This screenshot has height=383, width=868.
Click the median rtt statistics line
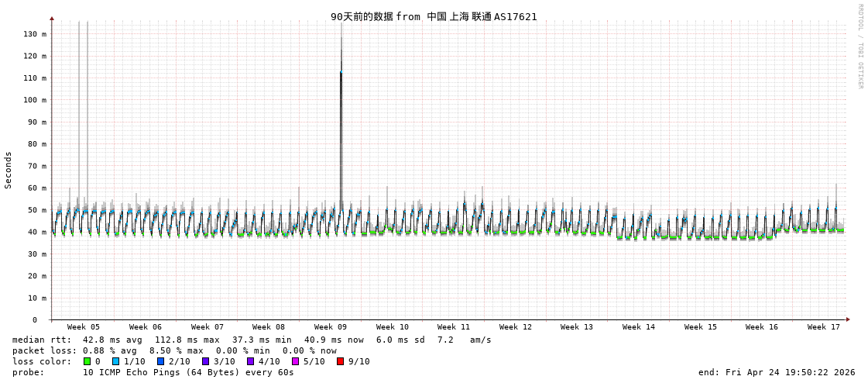pyautogui.click(x=252, y=340)
